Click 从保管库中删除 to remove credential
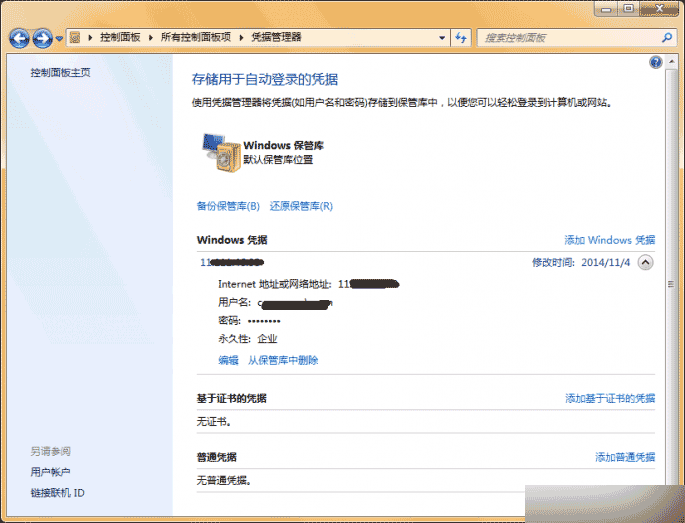Viewport: 685px width, 523px height. tap(283, 360)
